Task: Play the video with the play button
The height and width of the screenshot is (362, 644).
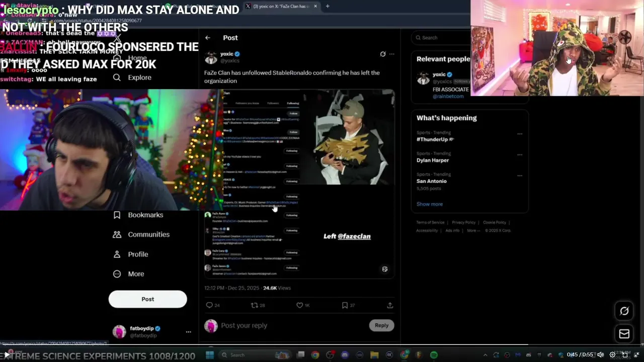Action: 7,354
